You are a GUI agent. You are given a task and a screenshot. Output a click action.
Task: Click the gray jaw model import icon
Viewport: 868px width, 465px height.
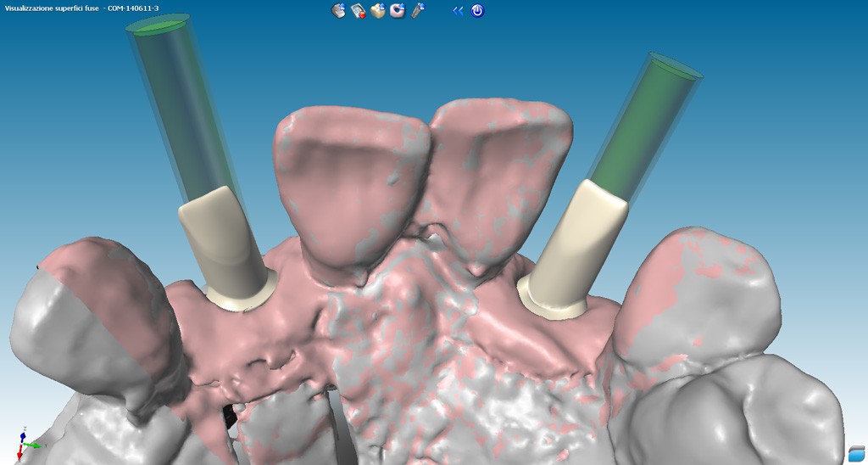(x=339, y=10)
